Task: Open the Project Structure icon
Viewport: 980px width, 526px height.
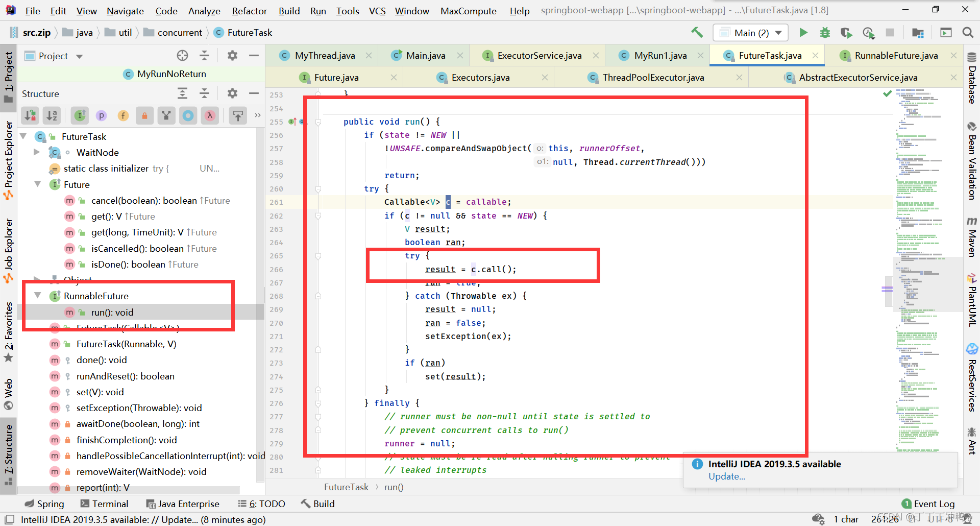Action: click(x=918, y=33)
